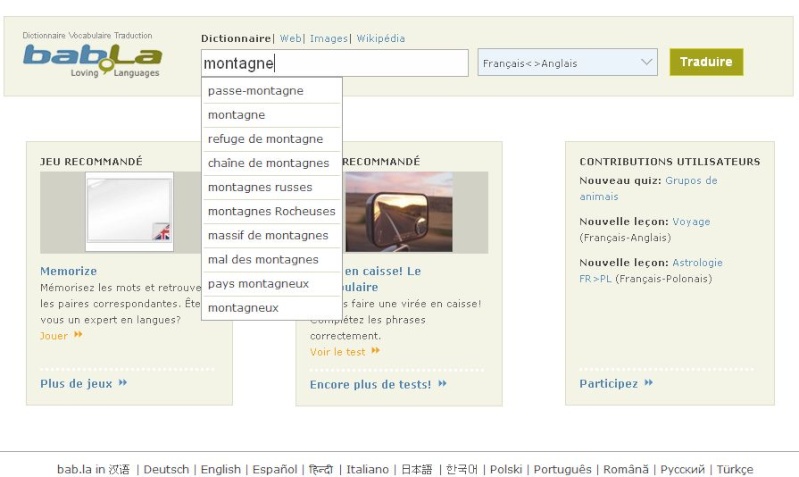The height and width of the screenshot is (477, 799).
Task: Open the car mirror test thumbnail
Action: (x=398, y=212)
